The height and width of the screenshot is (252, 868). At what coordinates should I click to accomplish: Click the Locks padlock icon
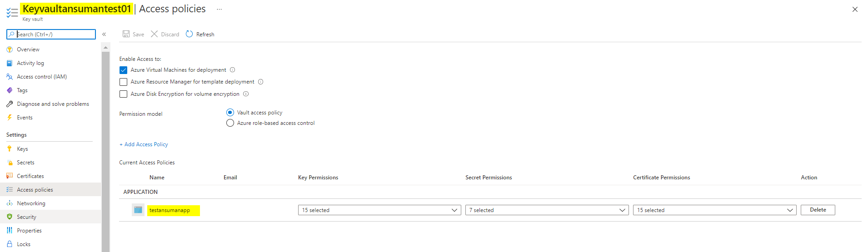click(10, 244)
